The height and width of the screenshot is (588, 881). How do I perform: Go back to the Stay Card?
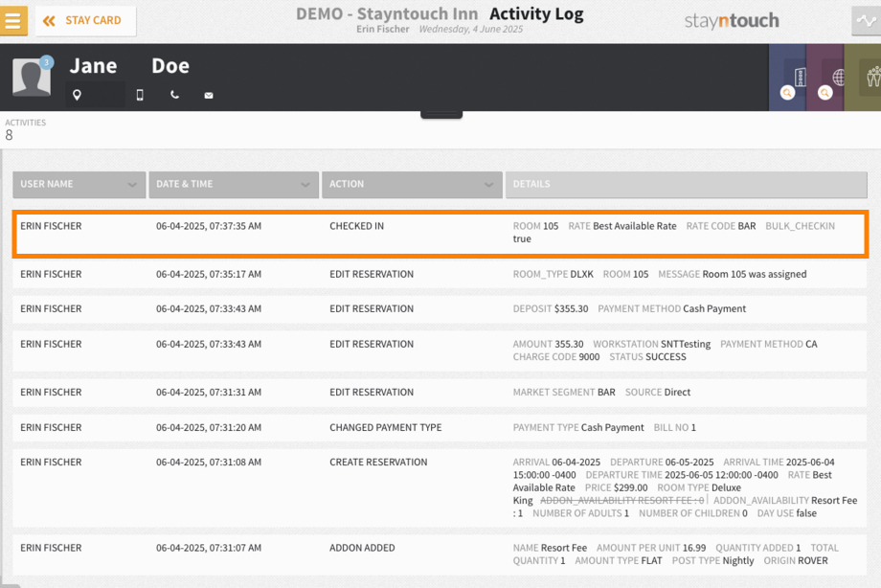point(85,21)
